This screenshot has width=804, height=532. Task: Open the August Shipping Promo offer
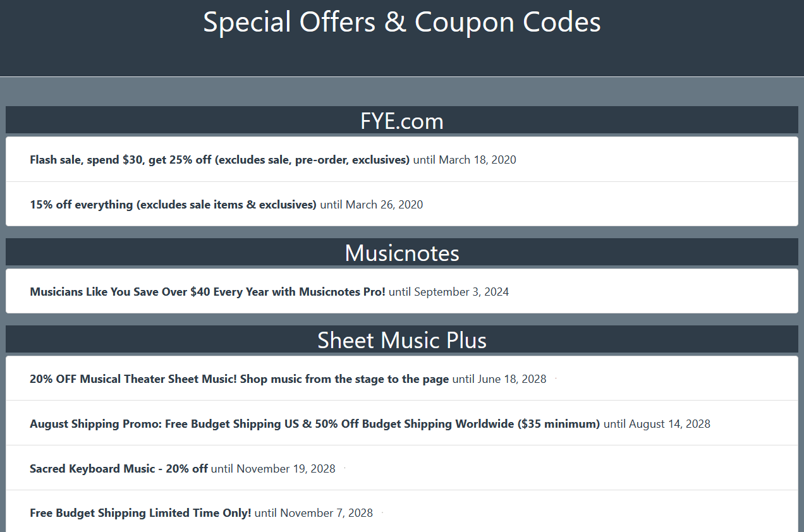(314, 424)
